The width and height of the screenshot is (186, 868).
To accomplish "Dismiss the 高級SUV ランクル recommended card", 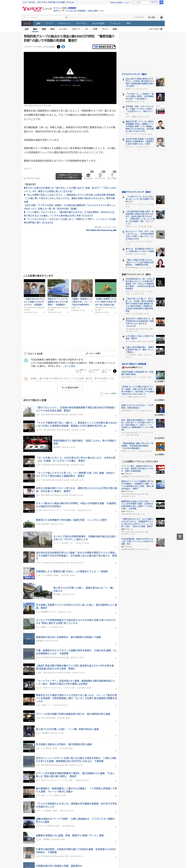I will (68, 312).
